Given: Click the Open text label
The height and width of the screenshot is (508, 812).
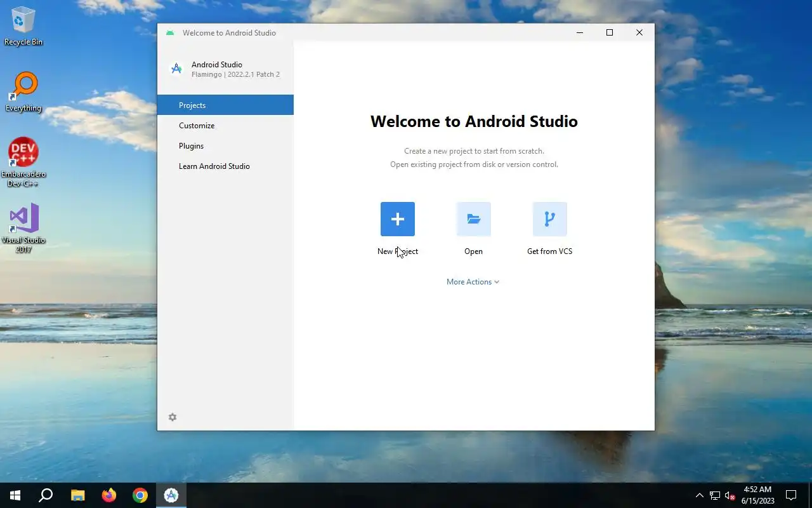Looking at the screenshot, I should (474, 251).
